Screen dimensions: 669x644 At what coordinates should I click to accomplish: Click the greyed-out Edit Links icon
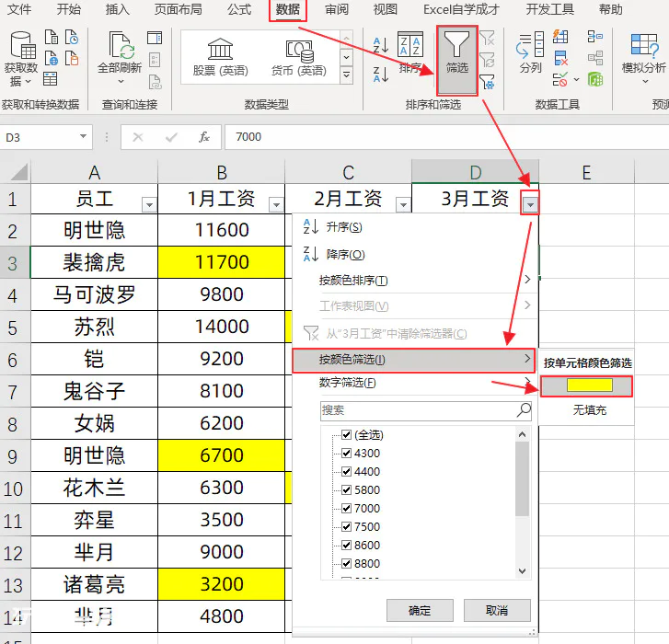(x=155, y=82)
